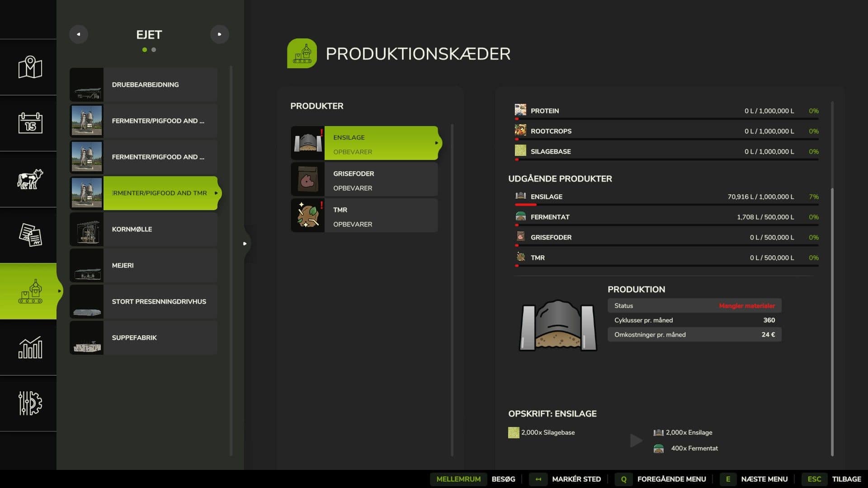Viewport: 868px width, 488px height.
Task: Select TMR product entry
Action: pos(364,216)
